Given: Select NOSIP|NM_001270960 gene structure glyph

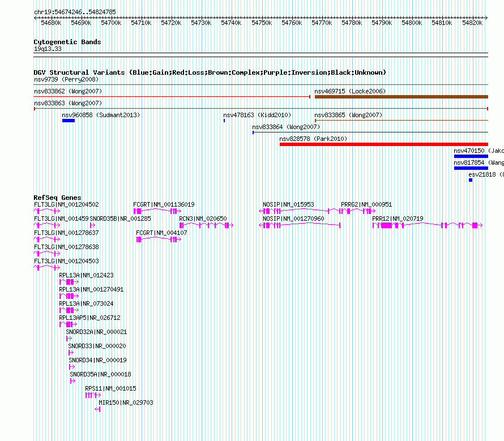Looking at the screenshot, I should (300, 225).
